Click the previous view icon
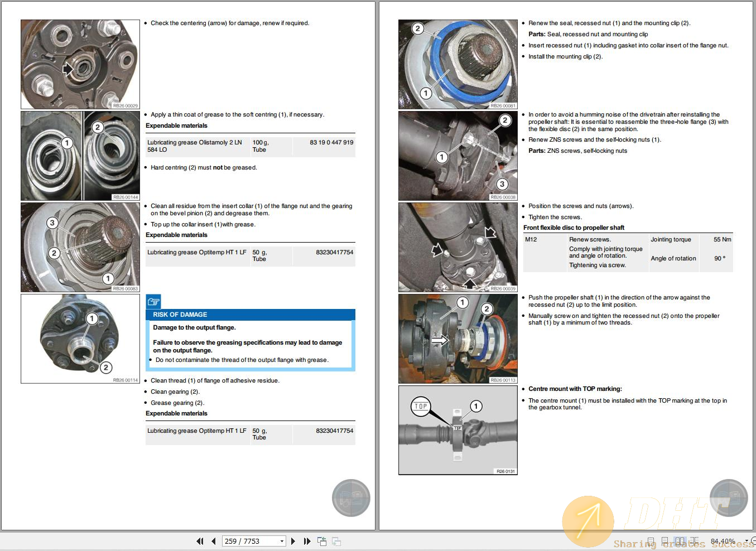 (322, 541)
